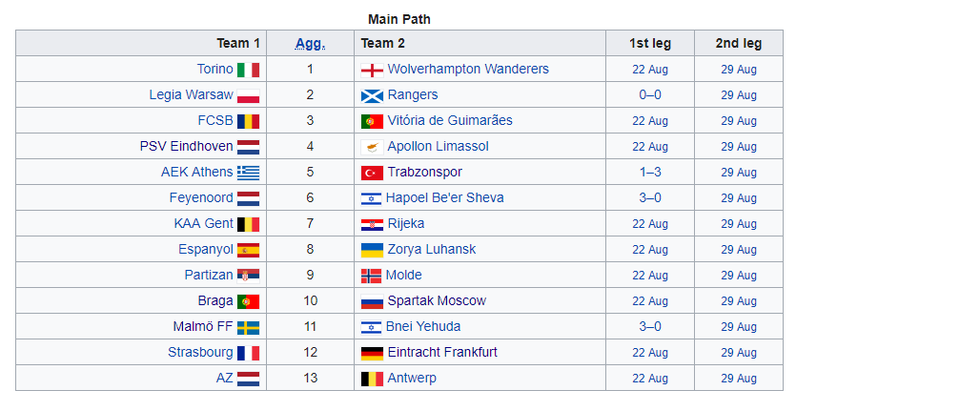
Task: Click the Scotland flag next to Rangers
Action: [372, 95]
